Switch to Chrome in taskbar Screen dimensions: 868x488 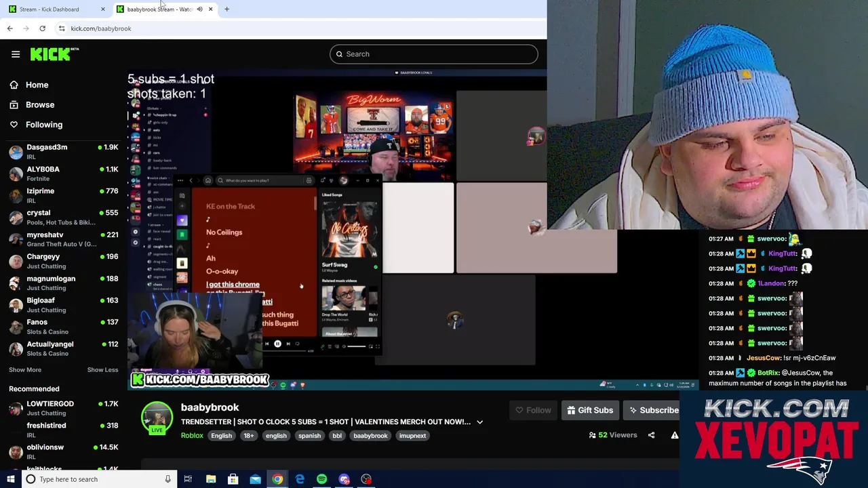[277, 479]
